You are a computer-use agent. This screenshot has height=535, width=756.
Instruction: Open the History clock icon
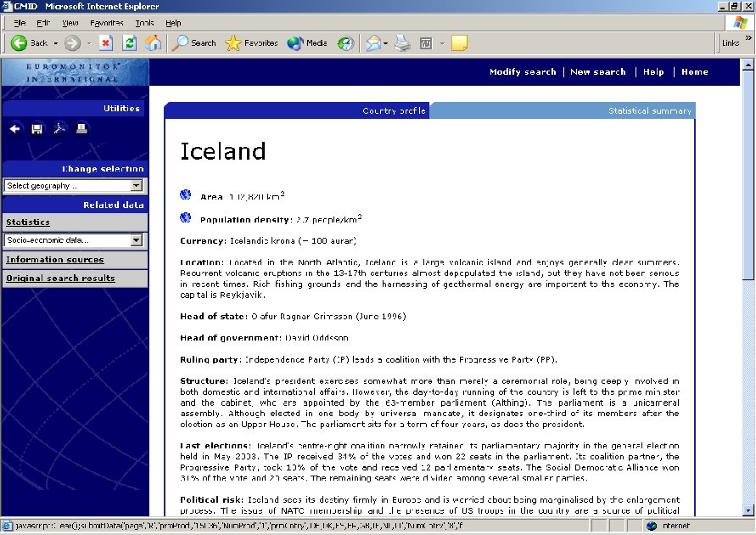click(x=345, y=43)
